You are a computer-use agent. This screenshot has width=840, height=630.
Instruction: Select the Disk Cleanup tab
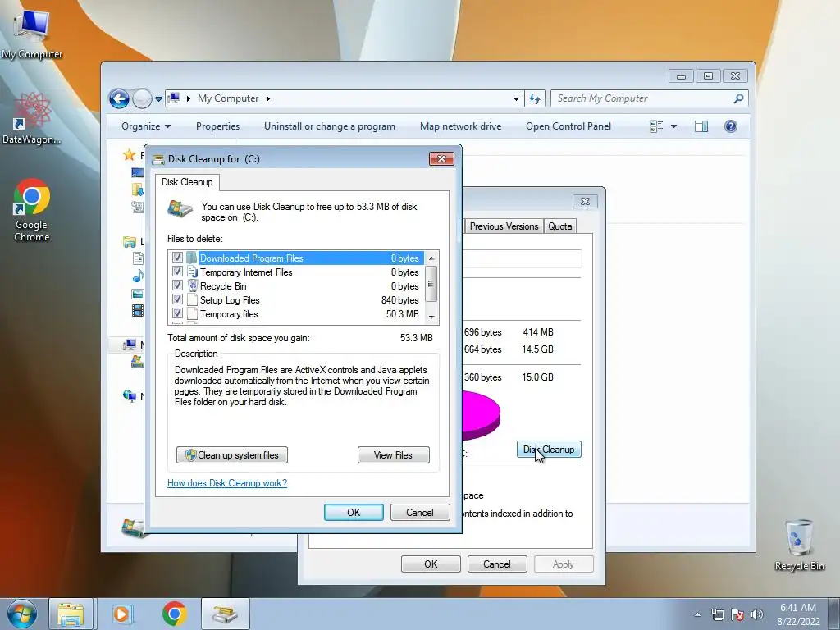click(187, 182)
